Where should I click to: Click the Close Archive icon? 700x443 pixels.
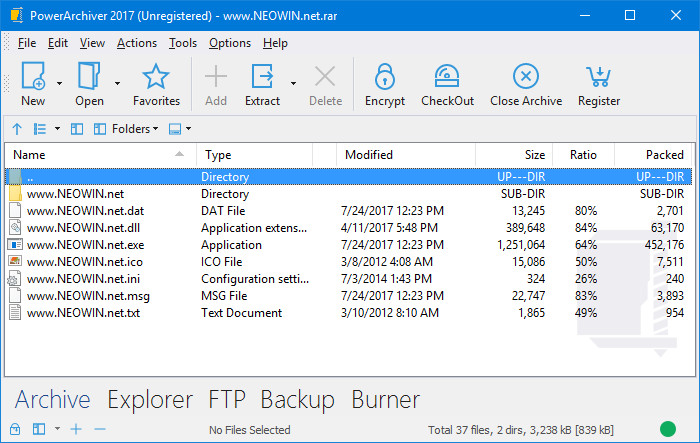526,76
